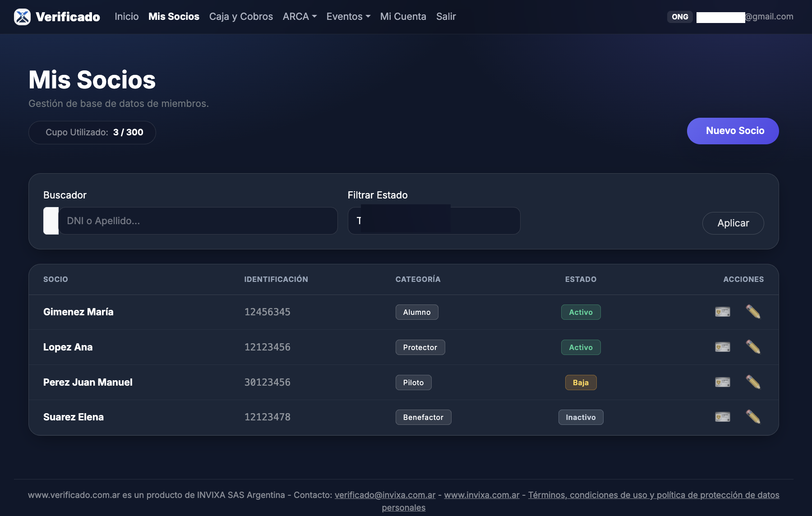
Task: Select Inicio in the navigation bar
Action: (126, 17)
